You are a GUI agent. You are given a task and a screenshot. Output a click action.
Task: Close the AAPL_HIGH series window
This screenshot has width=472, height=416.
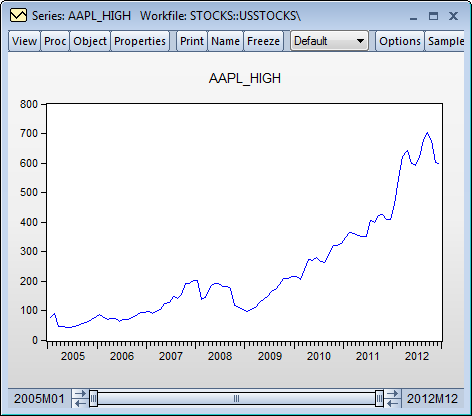(453, 16)
